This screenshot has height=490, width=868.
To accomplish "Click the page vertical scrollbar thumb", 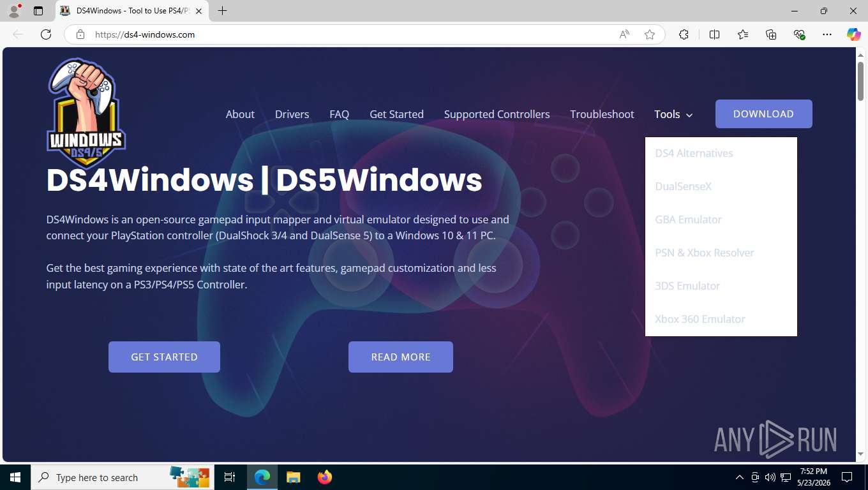I will pyautogui.click(x=860, y=80).
